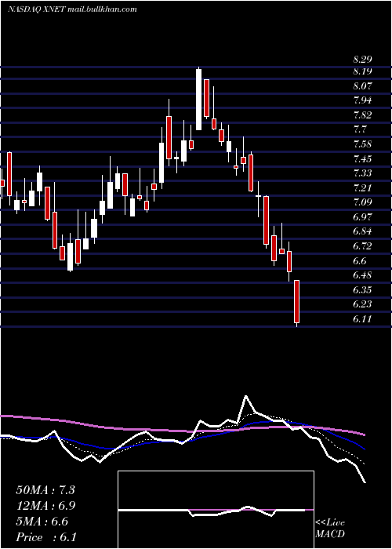Image resolution: width=392 pixels, height=549 pixels.
Task: Click the 6.23 price axis label
Action: pyautogui.click(x=362, y=304)
